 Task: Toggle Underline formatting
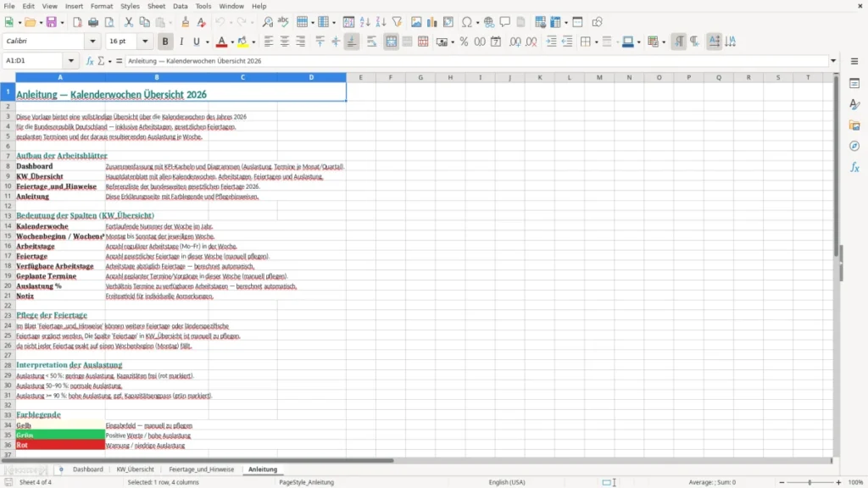click(x=197, y=42)
